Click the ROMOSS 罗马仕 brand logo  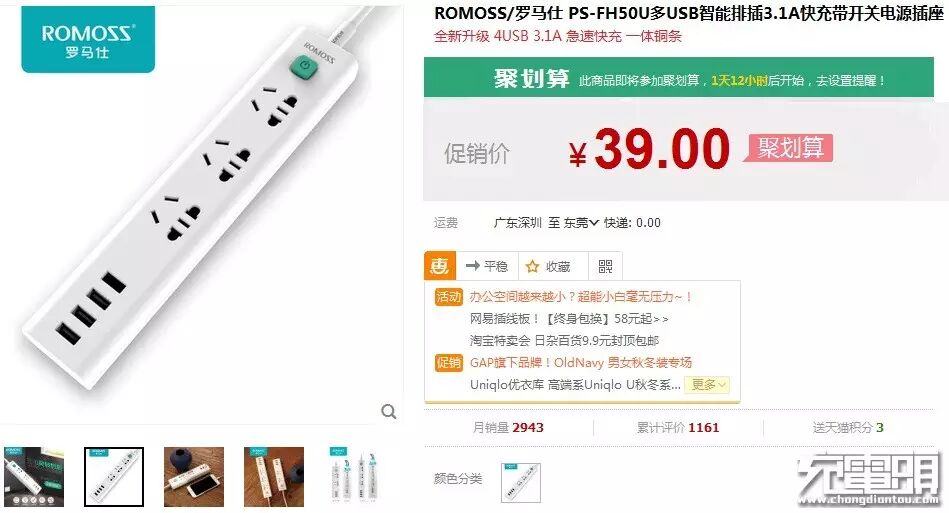(88, 40)
